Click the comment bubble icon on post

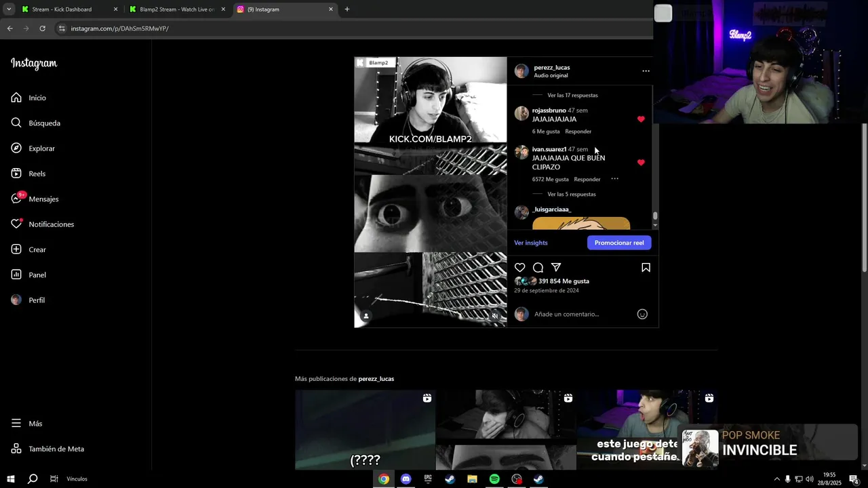point(538,268)
